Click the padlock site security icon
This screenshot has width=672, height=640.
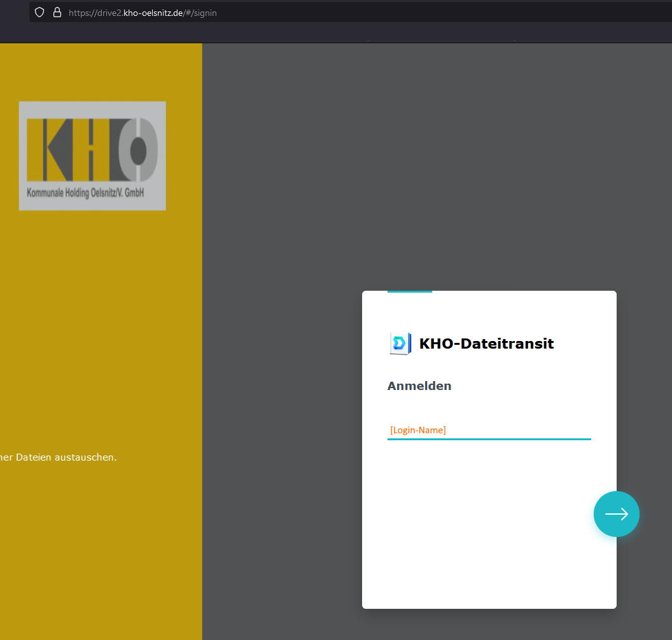point(57,13)
